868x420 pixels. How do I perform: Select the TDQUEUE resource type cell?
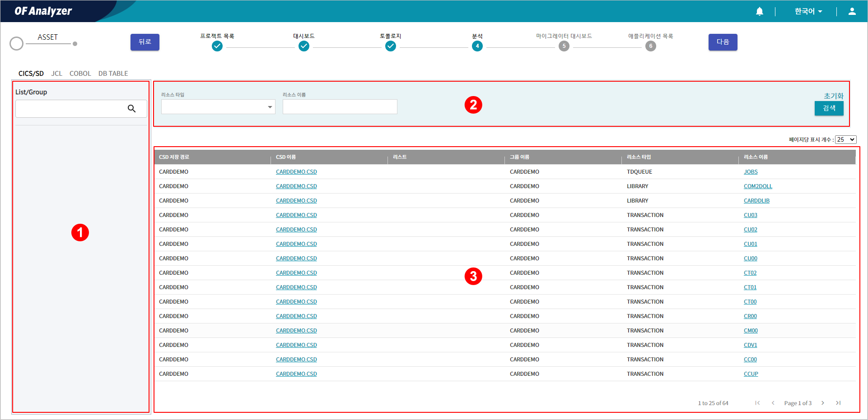tap(639, 172)
